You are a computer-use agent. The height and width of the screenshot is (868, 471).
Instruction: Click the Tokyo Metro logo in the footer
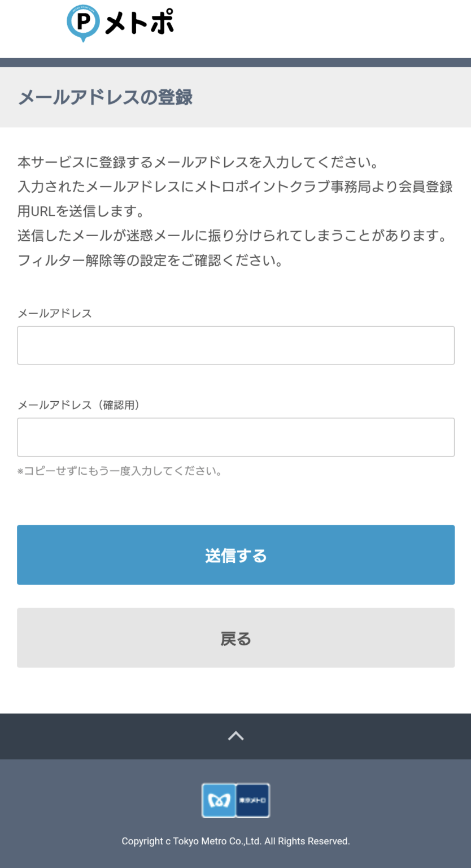click(236, 800)
